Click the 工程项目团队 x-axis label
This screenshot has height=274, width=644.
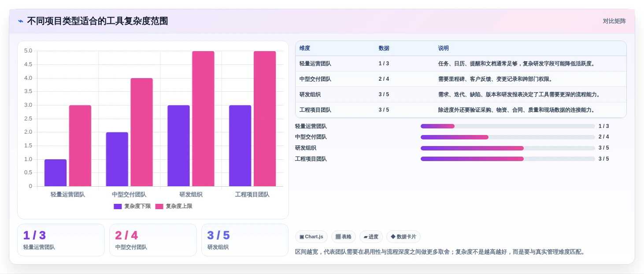pos(252,195)
